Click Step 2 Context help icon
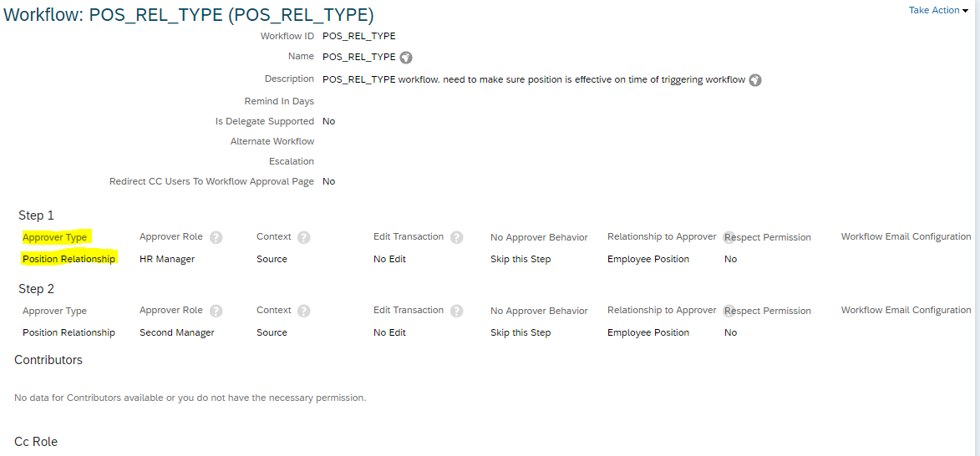 (304, 311)
